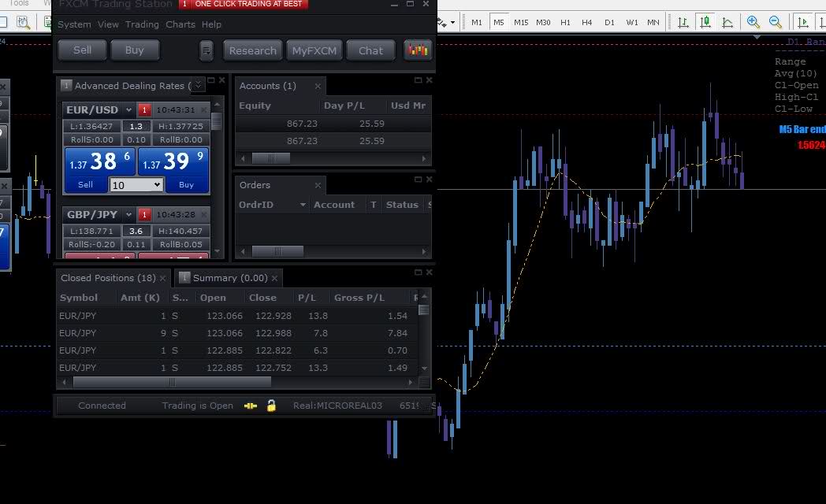Viewport: 826px width, 504px height.
Task: Switch to candlestick chart style
Action: coord(705,22)
